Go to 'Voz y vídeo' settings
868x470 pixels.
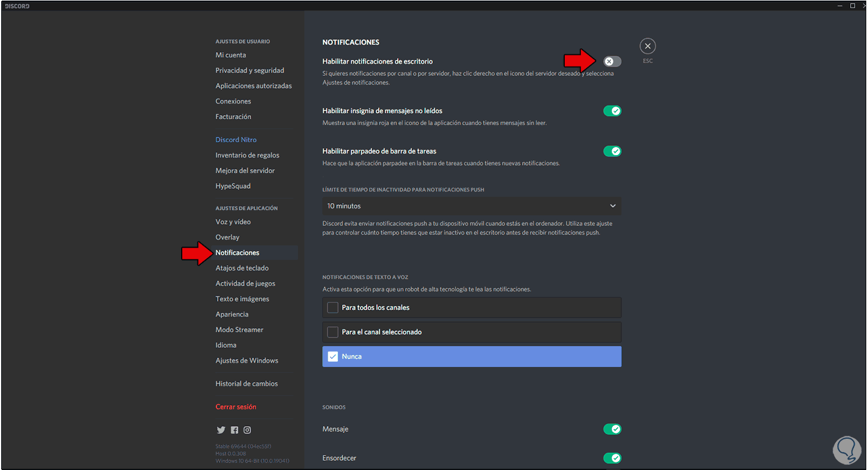233,222
